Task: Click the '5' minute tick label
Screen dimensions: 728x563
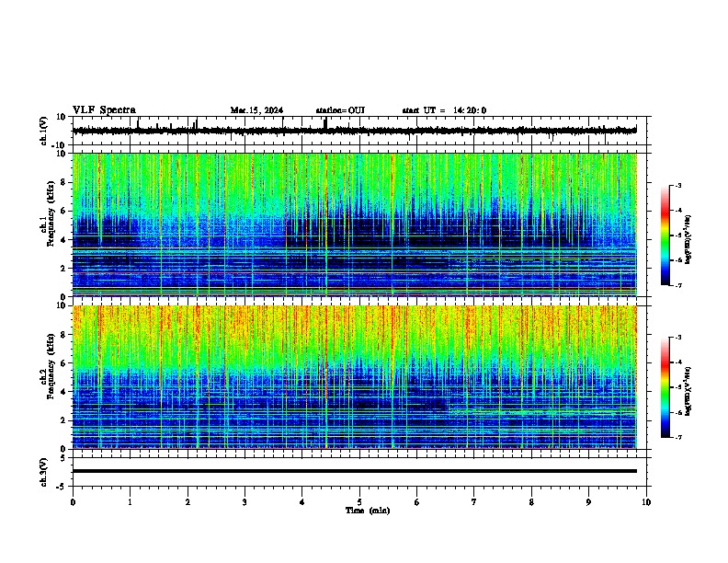Action: tap(359, 502)
